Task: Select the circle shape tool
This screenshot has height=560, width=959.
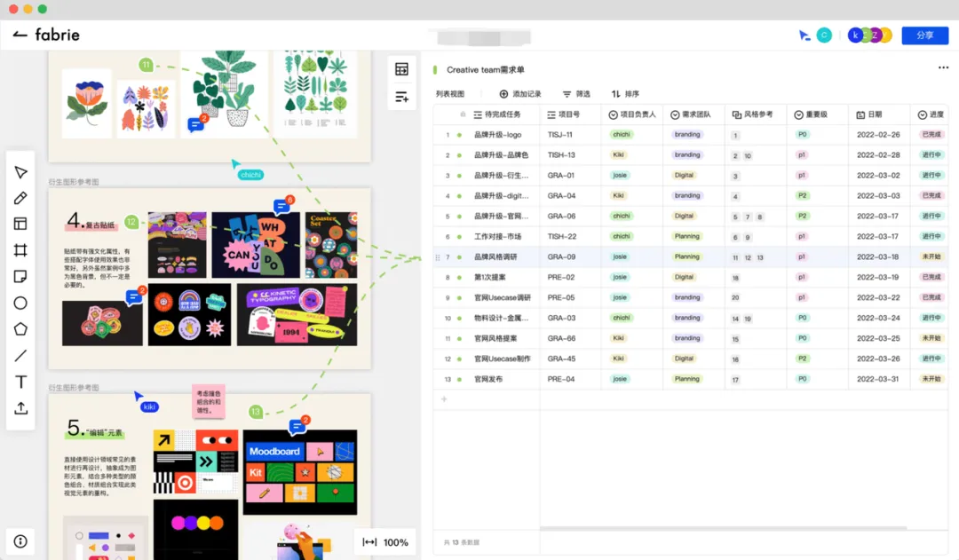Action: click(x=20, y=304)
